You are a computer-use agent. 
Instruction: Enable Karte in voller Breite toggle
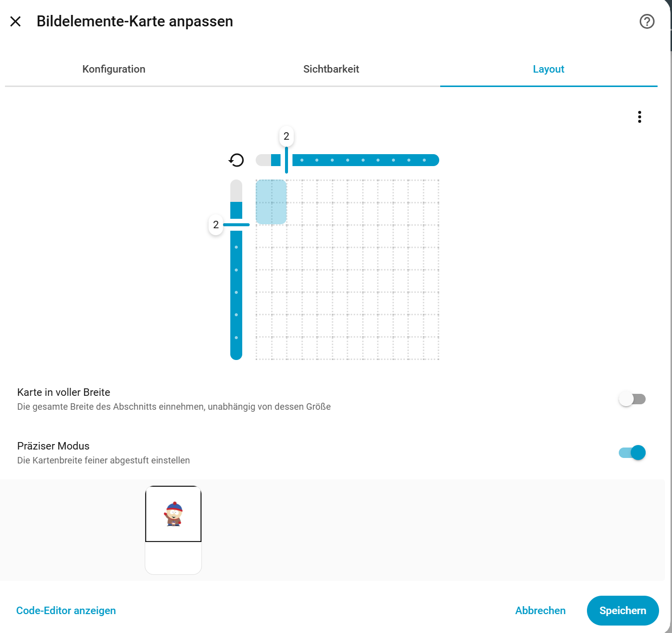click(x=632, y=399)
